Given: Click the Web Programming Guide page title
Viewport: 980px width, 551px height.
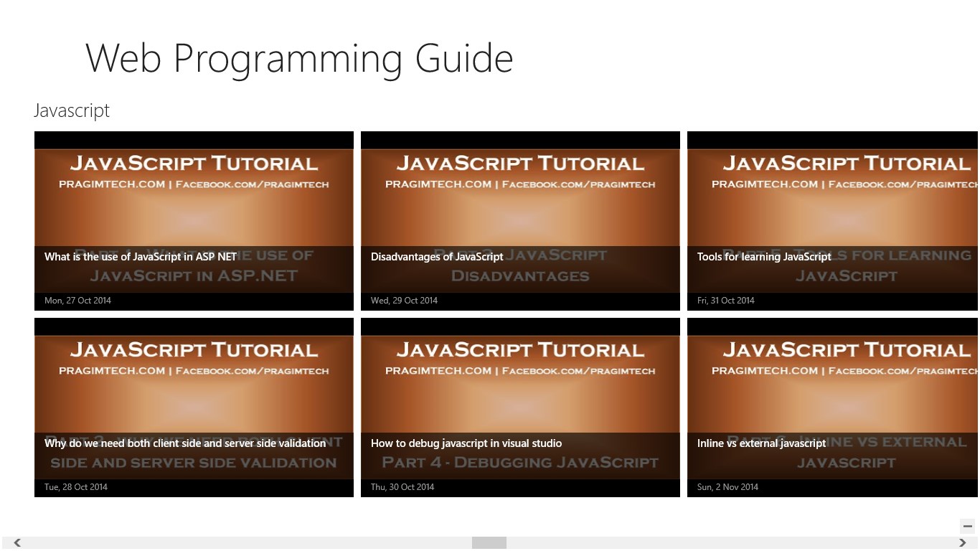Looking at the screenshot, I should pos(299,58).
